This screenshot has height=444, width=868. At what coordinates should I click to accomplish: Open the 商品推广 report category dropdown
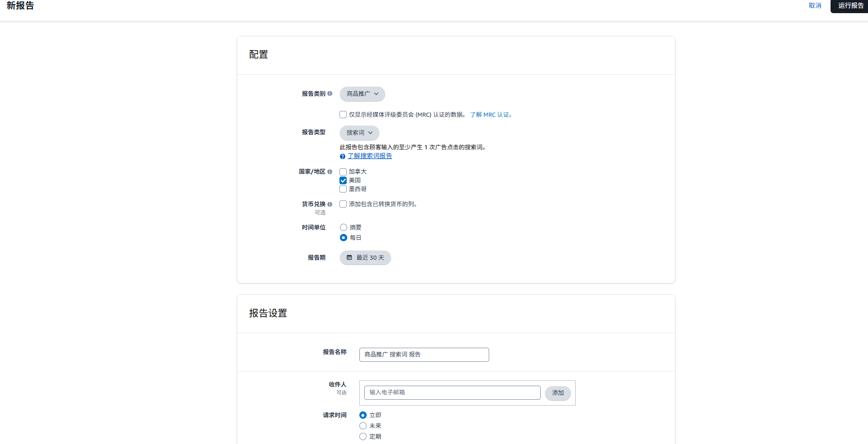[362, 94]
